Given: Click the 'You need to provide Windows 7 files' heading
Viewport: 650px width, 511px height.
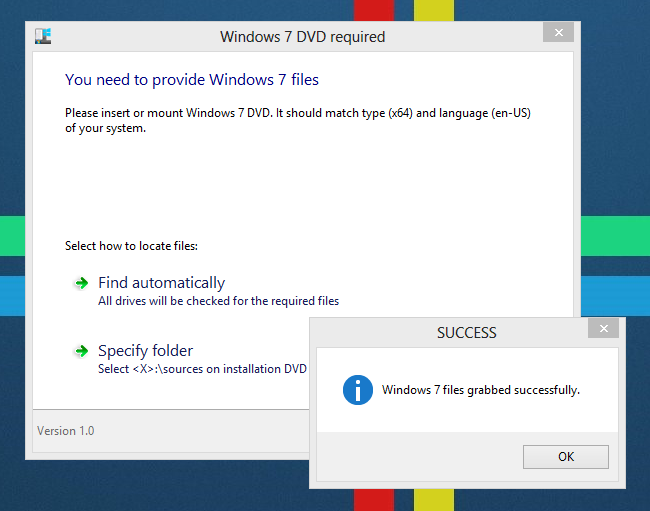Looking at the screenshot, I should point(192,80).
